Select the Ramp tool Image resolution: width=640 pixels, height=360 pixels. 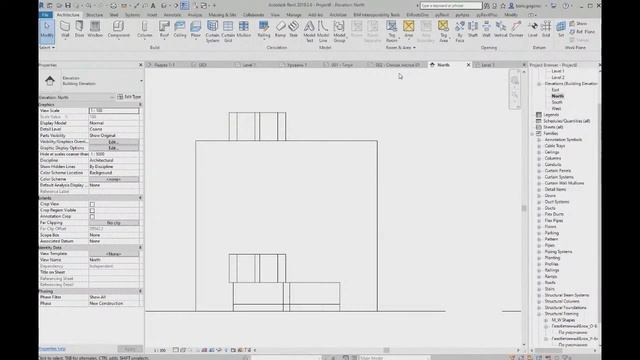(280, 30)
